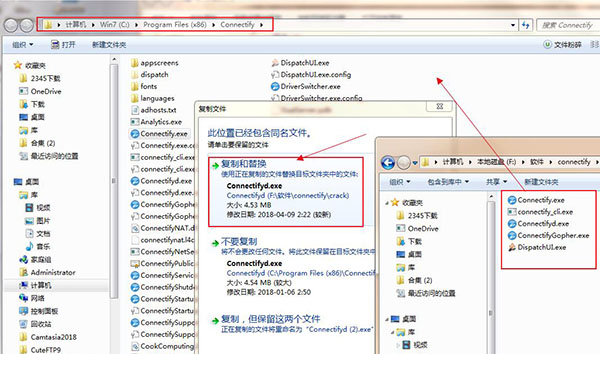Open the Connectify.exe icon in the crack folder window

coord(512,200)
